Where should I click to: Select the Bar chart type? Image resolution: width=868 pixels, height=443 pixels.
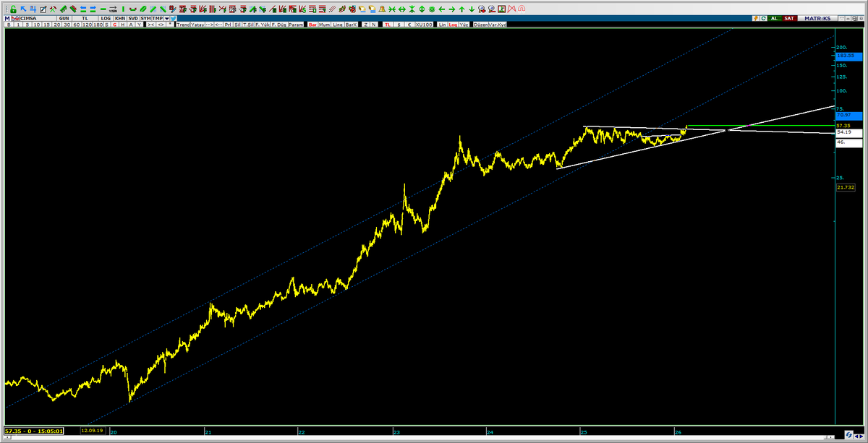313,24
